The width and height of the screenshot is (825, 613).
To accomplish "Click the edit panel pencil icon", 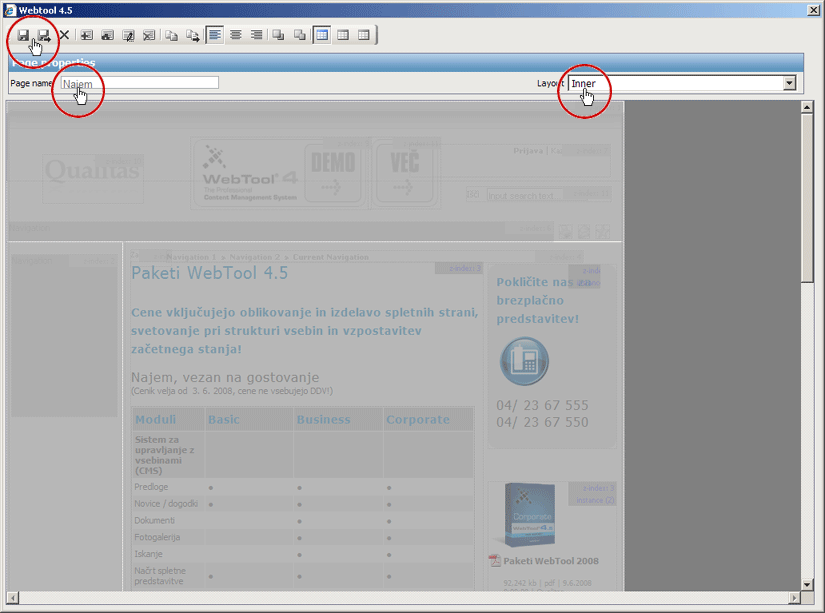I will coord(128,35).
